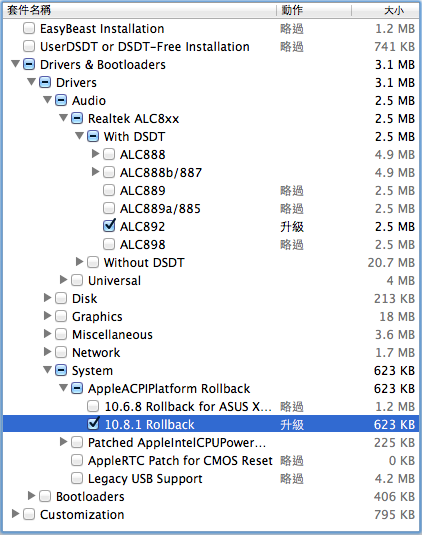The width and height of the screenshot is (422, 535).
Task: Expand the Miscellaneous node
Action: click(x=47, y=334)
